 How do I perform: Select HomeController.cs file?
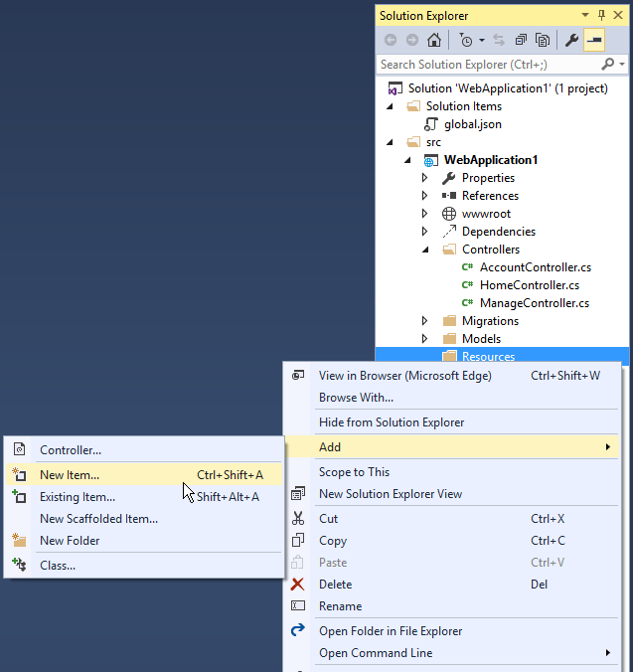pyautogui.click(x=530, y=285)
